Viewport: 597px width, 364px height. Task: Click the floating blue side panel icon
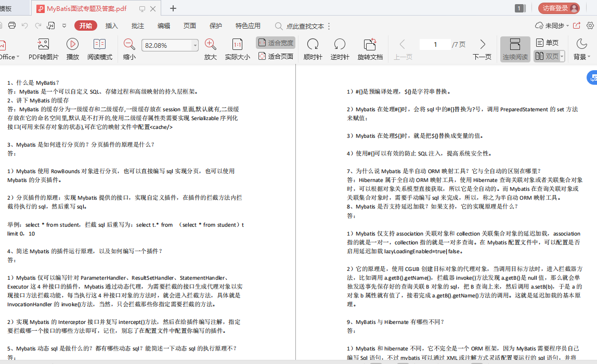click(x=592, y=77)
